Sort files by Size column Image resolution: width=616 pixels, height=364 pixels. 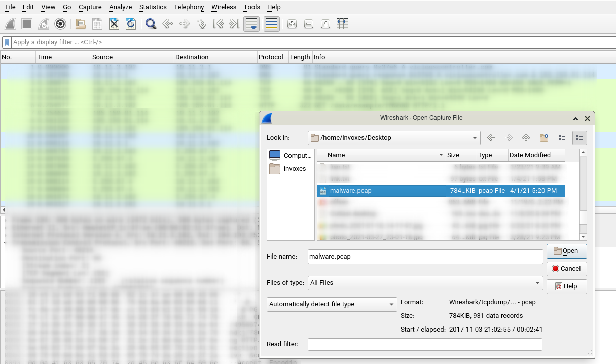coord(461,155)
